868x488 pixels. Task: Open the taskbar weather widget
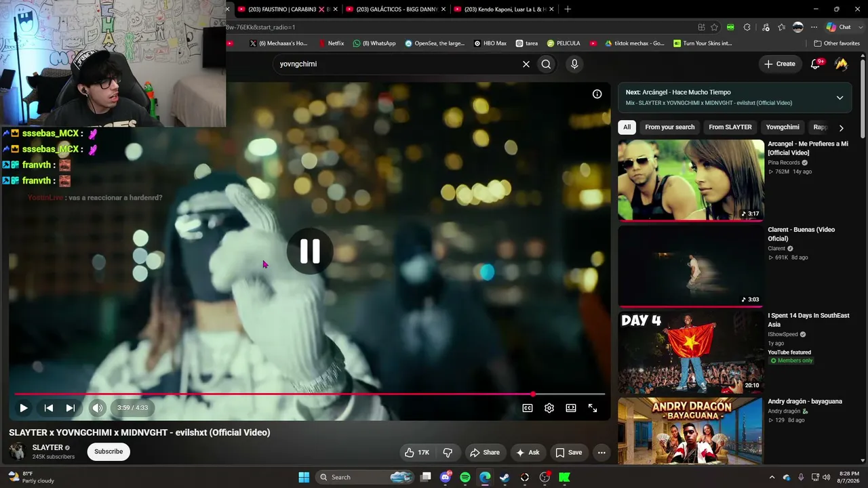point(31,477)
